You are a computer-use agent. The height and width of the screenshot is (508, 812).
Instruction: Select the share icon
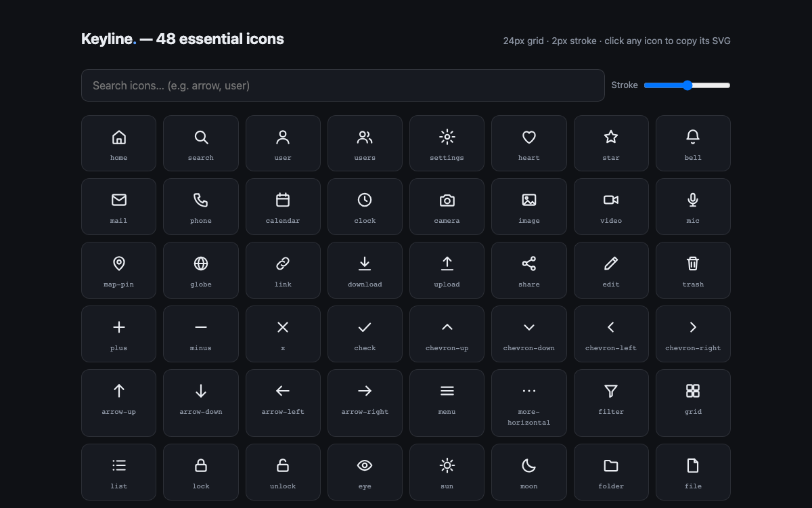pos(529,270)
